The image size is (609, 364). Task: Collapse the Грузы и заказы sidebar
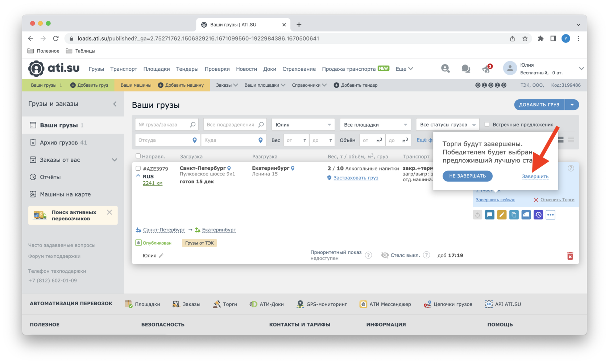coord(115,104)
